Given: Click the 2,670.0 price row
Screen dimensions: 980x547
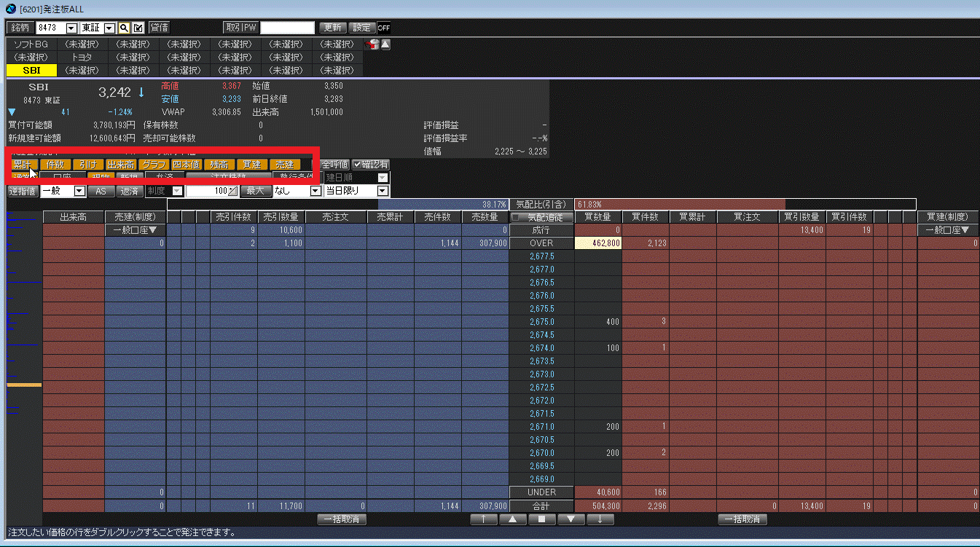Looking at the screenshot, I should click(541, 453).
